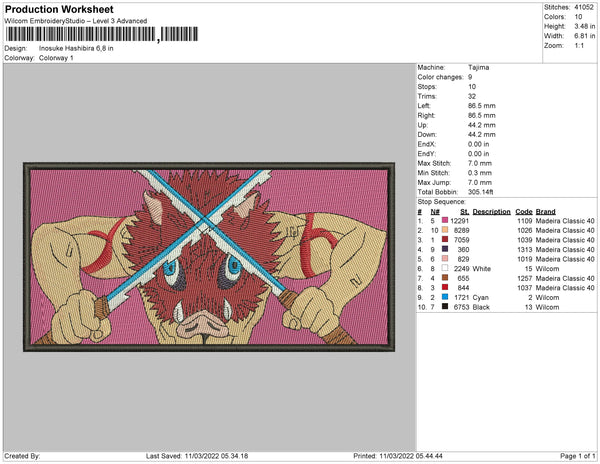Click the Inosuke embroidery design preview
Viewport: 600px width, 464px height.
[209, 257]
